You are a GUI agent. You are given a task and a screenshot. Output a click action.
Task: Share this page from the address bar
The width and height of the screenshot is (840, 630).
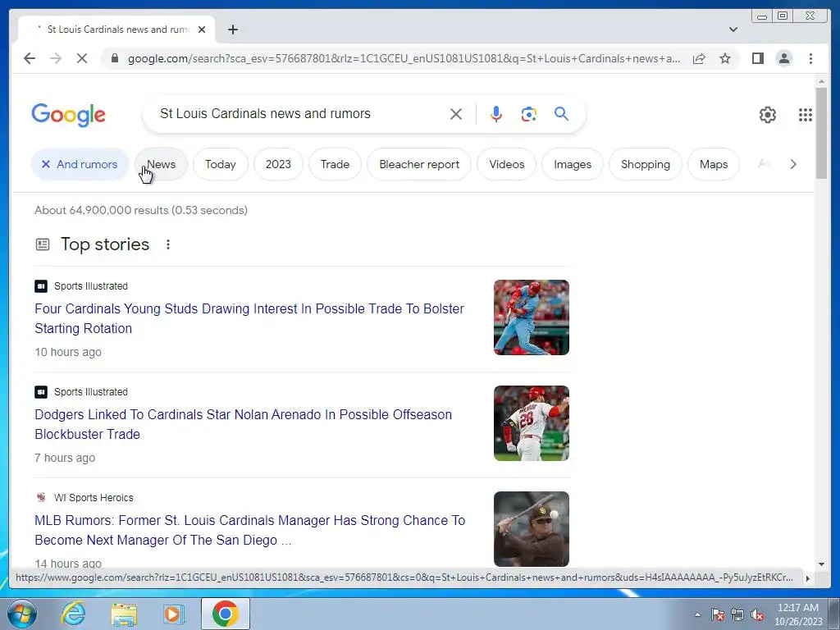coord(699,58)
